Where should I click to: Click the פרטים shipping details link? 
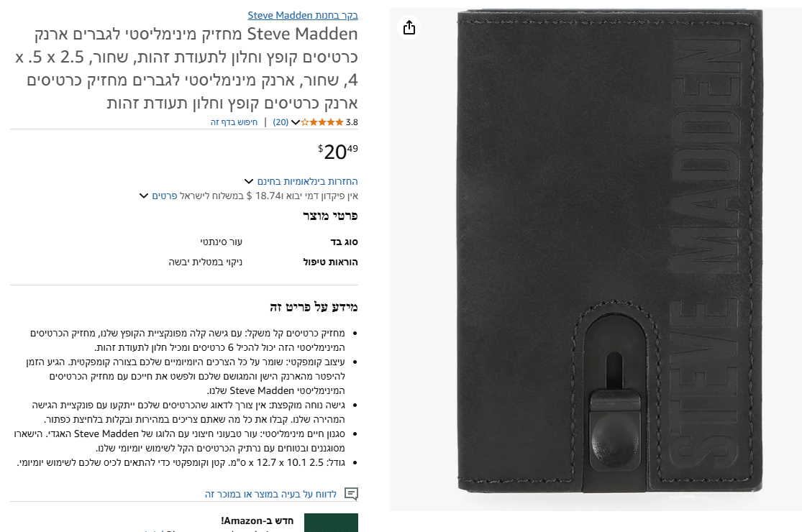pos(165,196)
